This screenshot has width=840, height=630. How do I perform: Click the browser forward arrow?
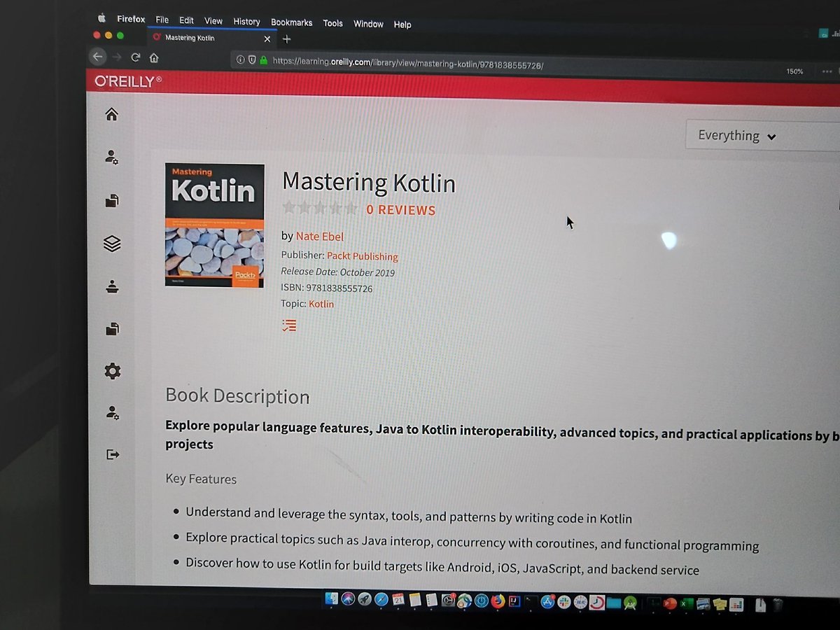point(118,57)
